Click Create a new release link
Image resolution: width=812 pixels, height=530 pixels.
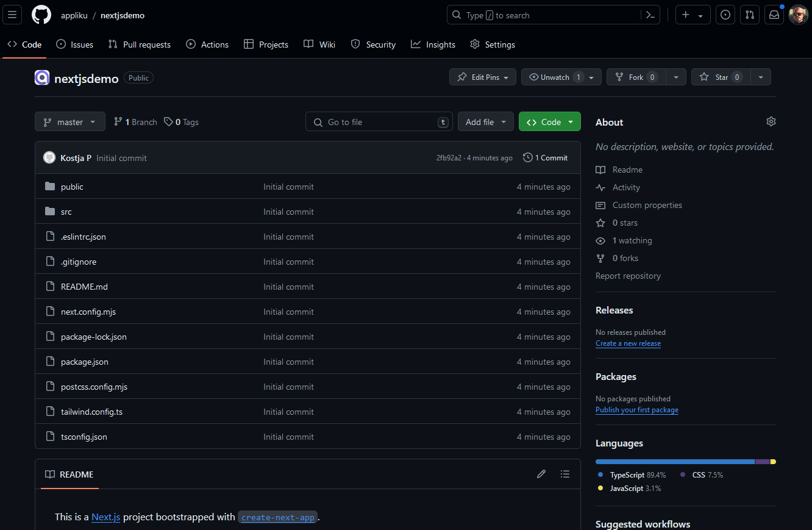click(x=628, y=343)
